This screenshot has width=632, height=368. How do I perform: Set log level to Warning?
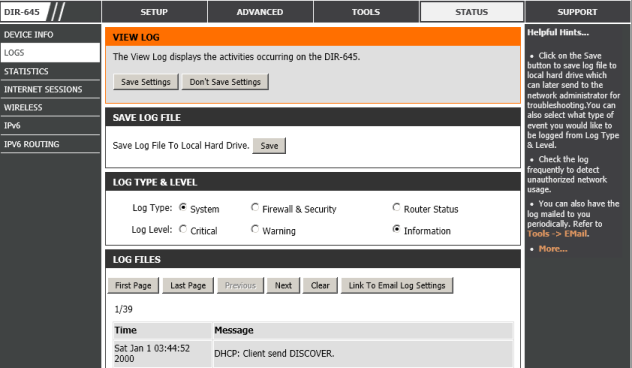coord(255,229)
